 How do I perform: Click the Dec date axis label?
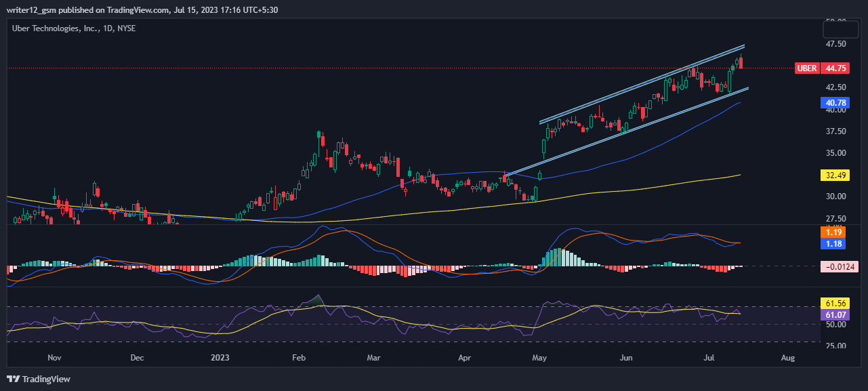(x=138, y=356)
